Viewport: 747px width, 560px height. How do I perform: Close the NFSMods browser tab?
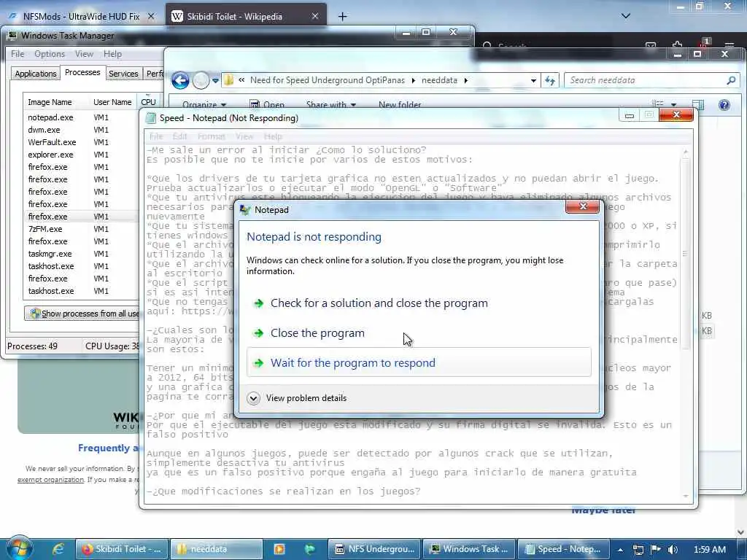[x=151, y=16]
